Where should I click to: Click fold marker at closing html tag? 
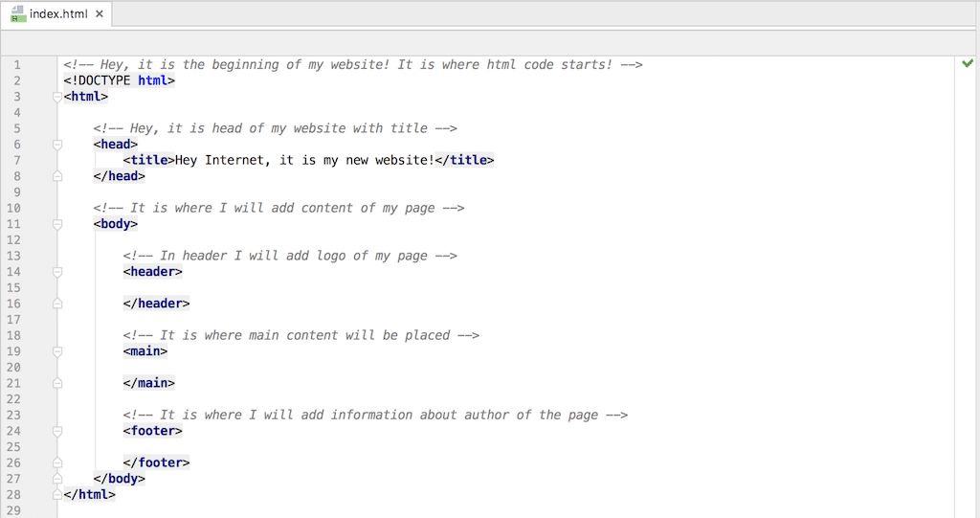point(56,494)
